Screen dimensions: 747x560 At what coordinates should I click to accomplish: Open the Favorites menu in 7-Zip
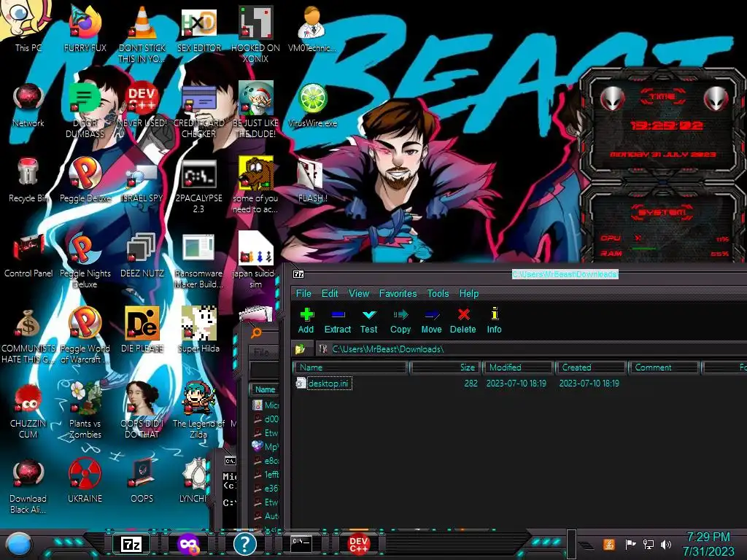(x=398, y=293)
